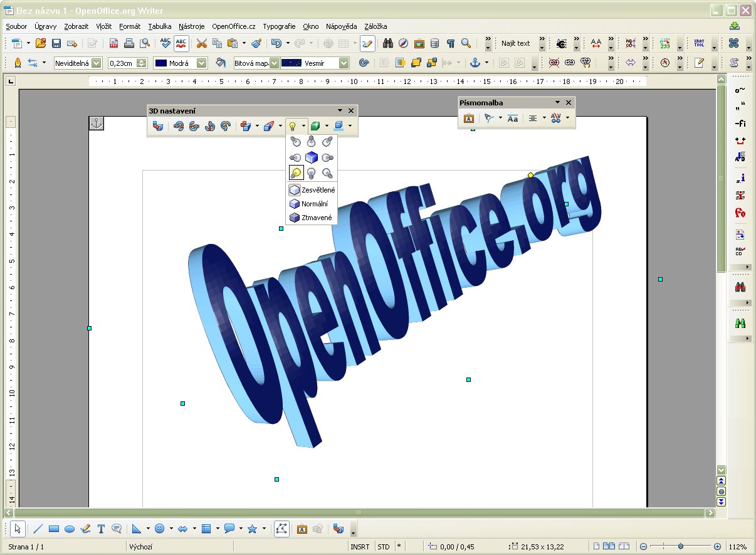Click the 3D color icon in 3D nastavení
The image size is (756, 555).
point(340,126)
